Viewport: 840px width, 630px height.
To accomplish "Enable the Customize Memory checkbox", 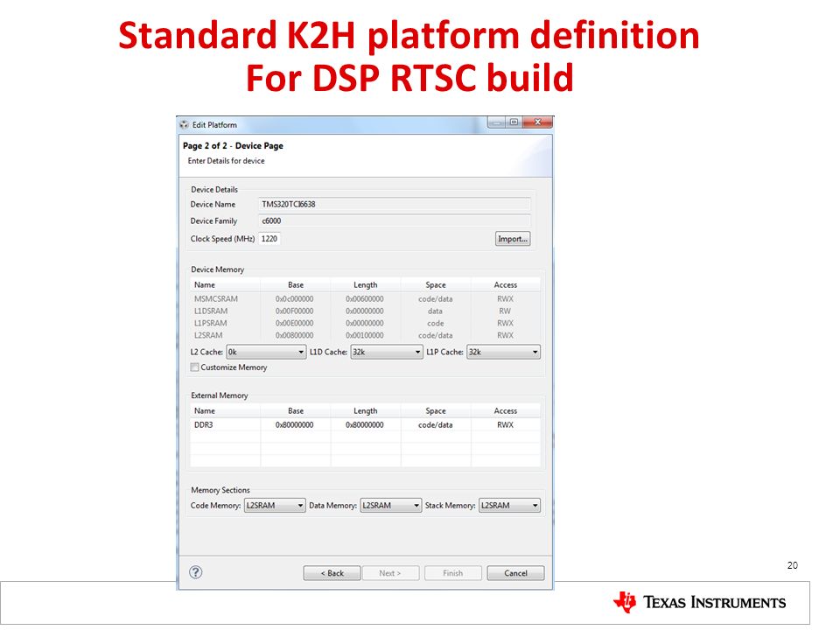I will 194,367.
